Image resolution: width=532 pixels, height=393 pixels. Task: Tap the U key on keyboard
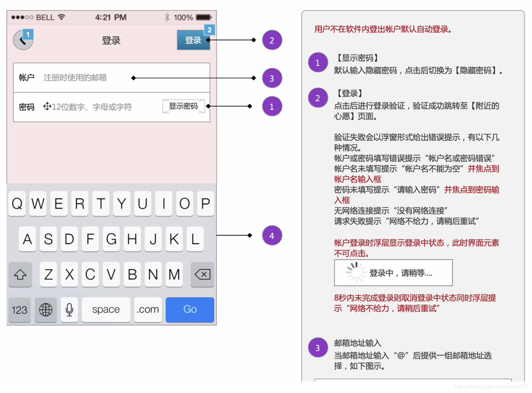[x=143, y=203]
